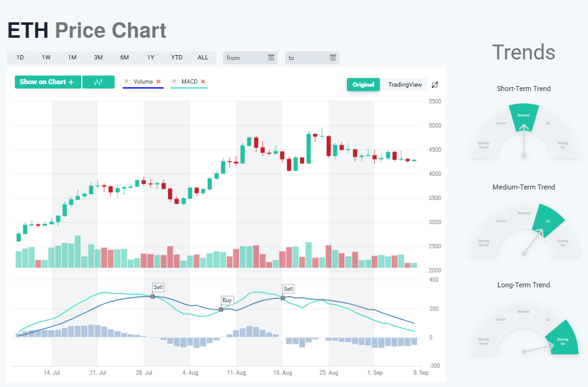This screenshot has height=387, width=588.
Task: Show ALL time price history
Action: (x=203, y=58)
